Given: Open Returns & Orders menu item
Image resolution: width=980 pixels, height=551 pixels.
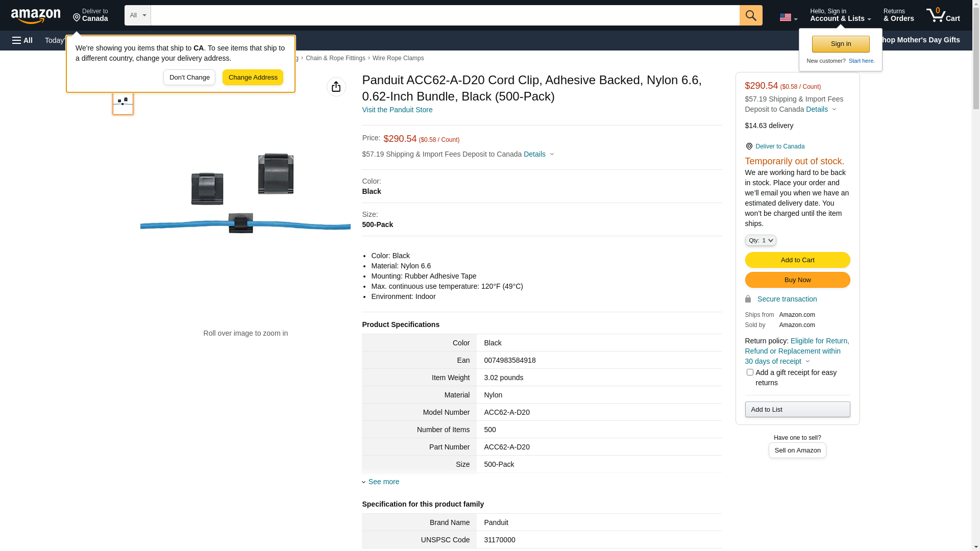Looking at the screenshot, I should [x=898, y=15].
